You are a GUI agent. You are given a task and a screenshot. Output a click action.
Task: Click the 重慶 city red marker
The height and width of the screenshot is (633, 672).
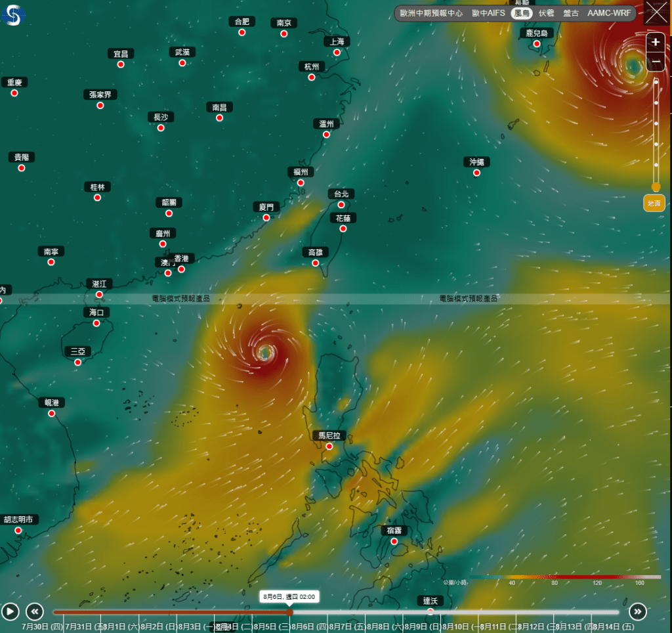(x=14, y=93)
